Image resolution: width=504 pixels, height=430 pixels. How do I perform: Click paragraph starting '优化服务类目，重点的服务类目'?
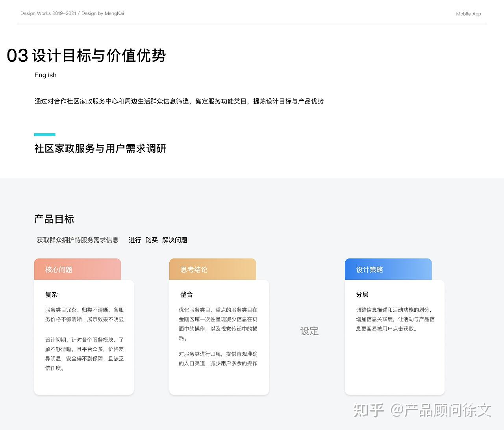tap(218, 324)
